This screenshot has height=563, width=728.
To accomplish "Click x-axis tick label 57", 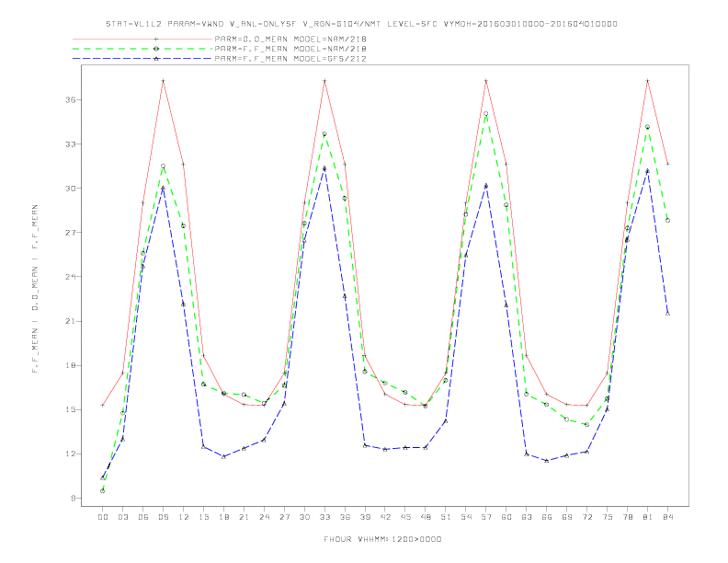I will (x=486, y=517).
